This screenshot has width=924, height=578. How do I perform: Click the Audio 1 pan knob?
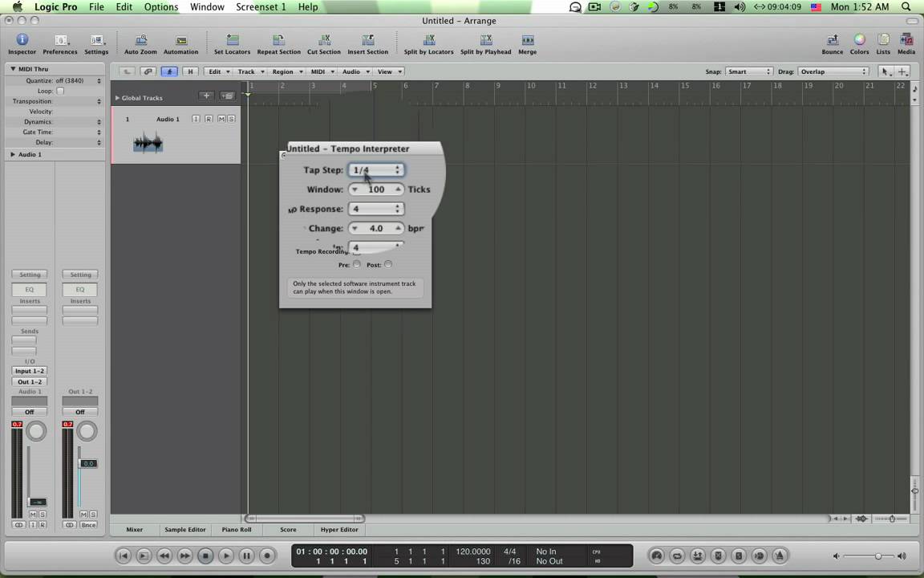click(36, 432)
